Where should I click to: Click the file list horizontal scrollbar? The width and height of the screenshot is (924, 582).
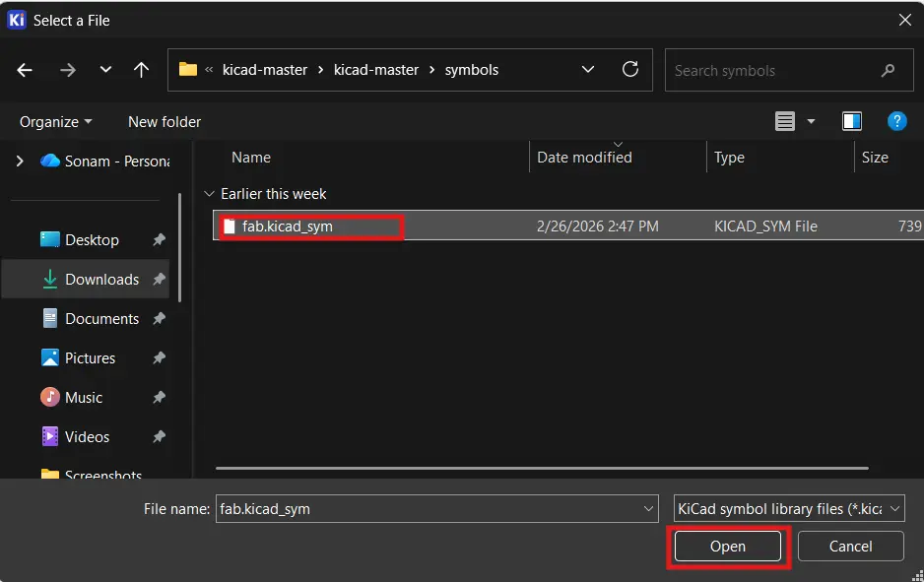(x=542, y=469)
